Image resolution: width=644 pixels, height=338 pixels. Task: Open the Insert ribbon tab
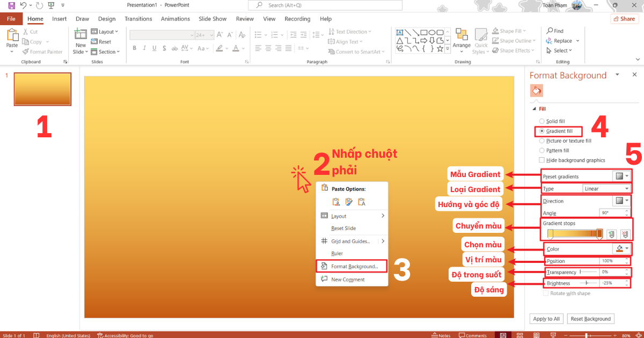[x=60, y=19]
